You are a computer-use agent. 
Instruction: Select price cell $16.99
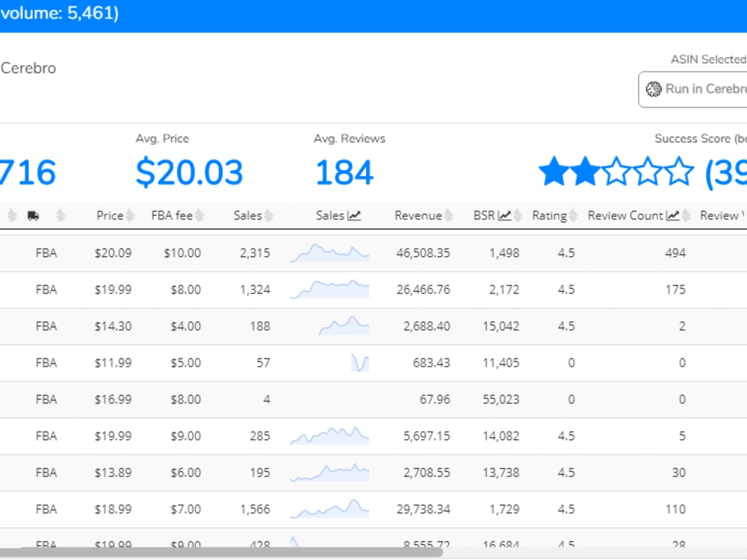(x=113, y=399)
